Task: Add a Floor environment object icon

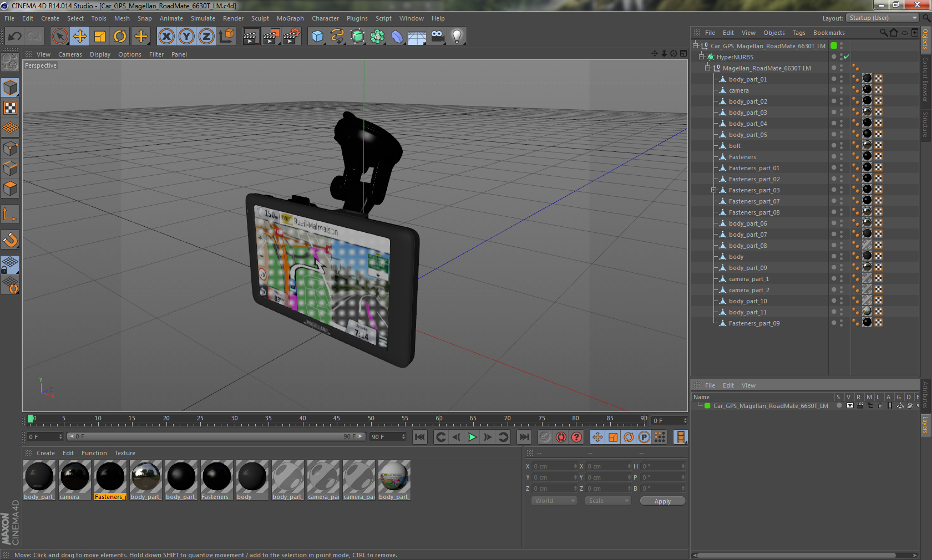Action: pos(417,37)
